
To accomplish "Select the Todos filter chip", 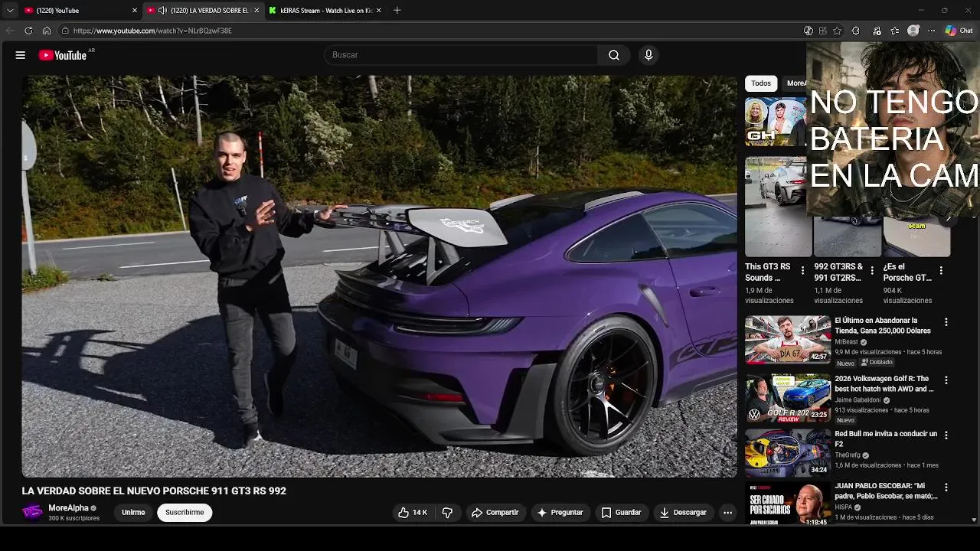I will (761, 83).
